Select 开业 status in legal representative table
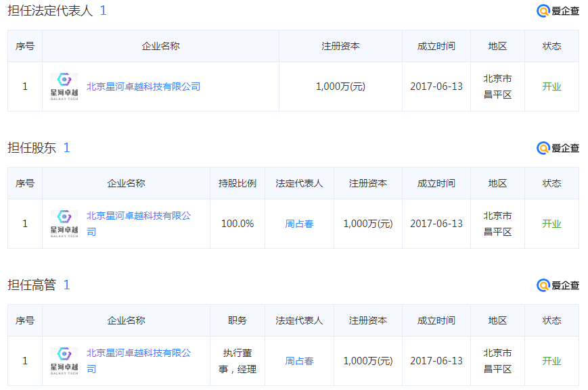Image resolution: width=588 pixels, height=390 pixels. click(x=551, y=87)
